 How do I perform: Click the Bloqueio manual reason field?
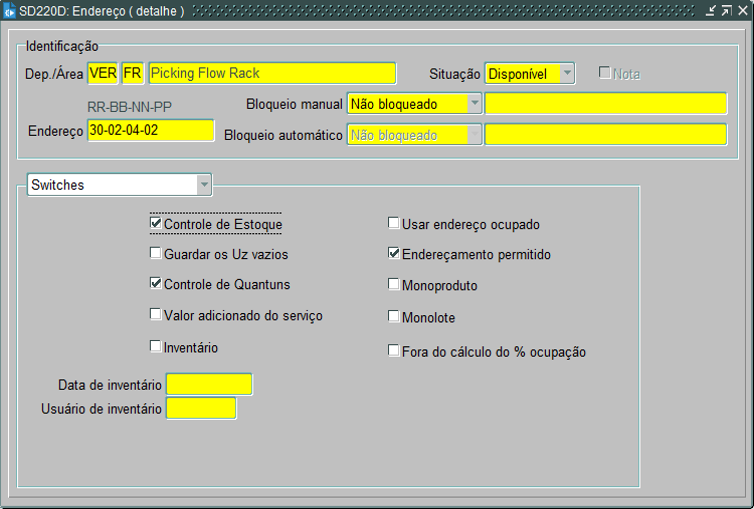(606, 103)
